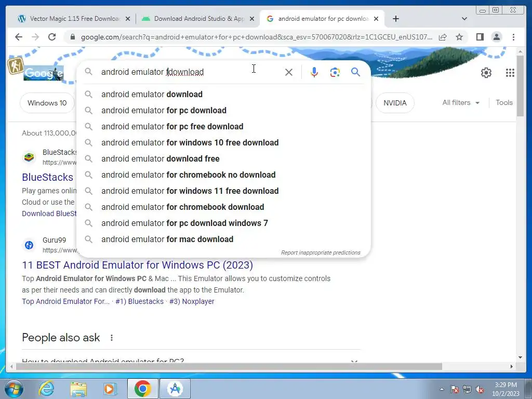Submit search with blue magnifier icon
The image size is (532, 399).
[355, 72]
